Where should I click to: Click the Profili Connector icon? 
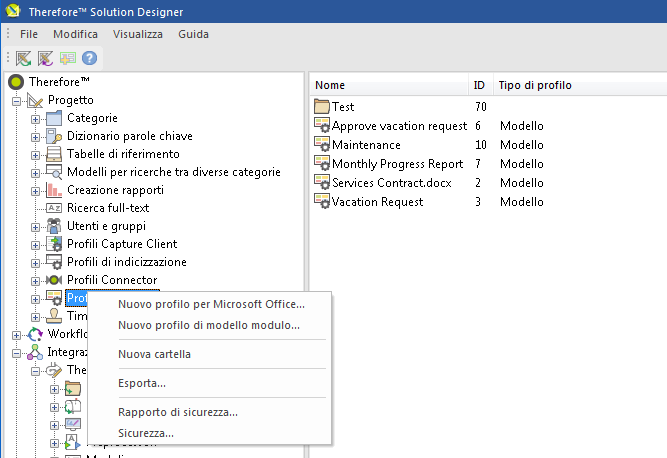pyautogui.click(x=54, y=280)
